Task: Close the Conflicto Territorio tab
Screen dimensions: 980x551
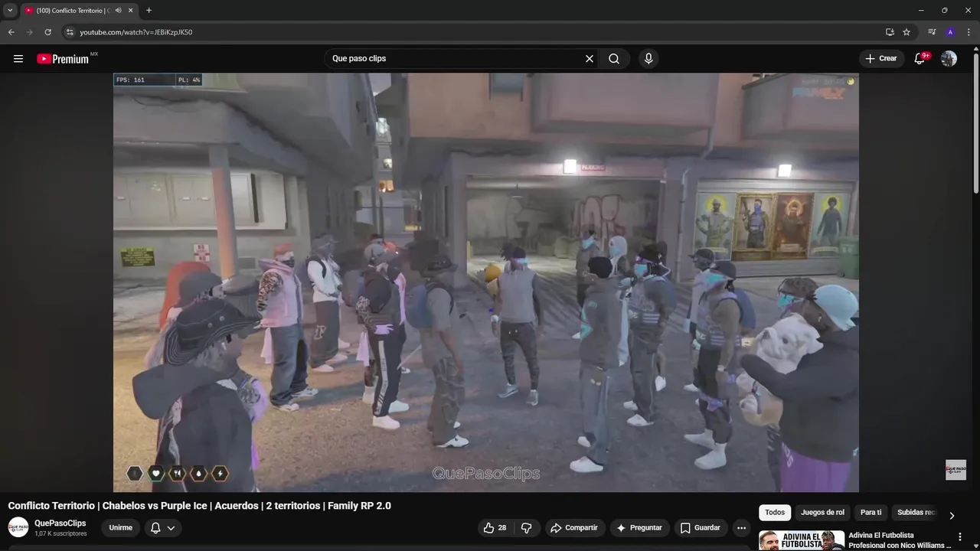Action: click(131, 11)
